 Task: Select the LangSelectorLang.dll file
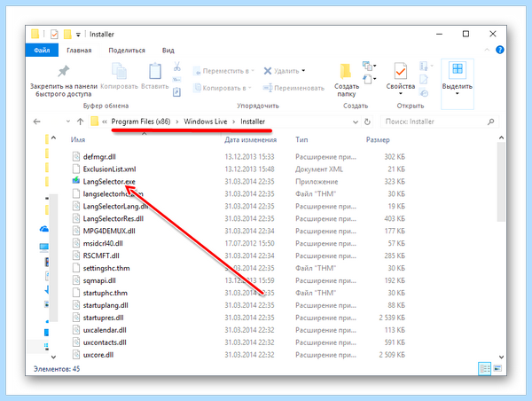point(115,206)
